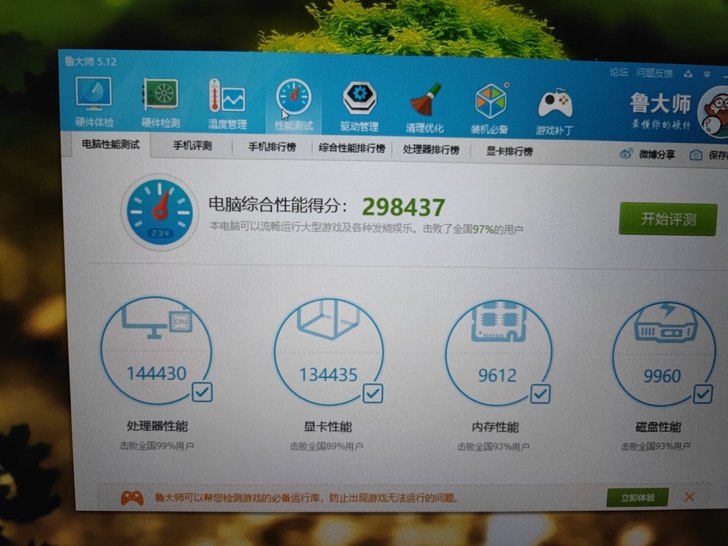This screenshot has width=728, height=546.
Task: Click the green 开始评测 button
Action: [668, 219]
